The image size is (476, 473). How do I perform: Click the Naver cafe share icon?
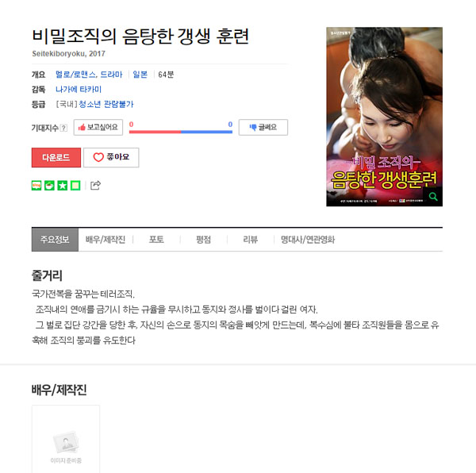49,185
